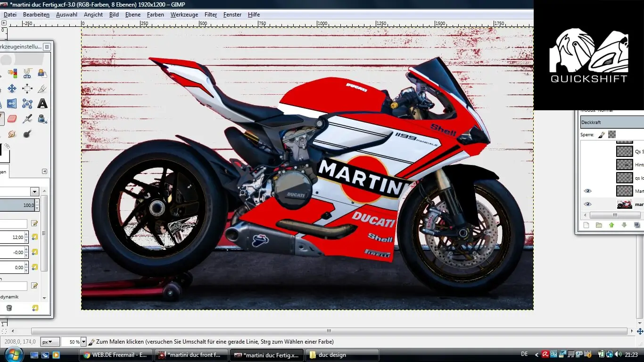Lower the selected layer with down arrow
This screenshot has height=362, width=644.
[624, 225]
